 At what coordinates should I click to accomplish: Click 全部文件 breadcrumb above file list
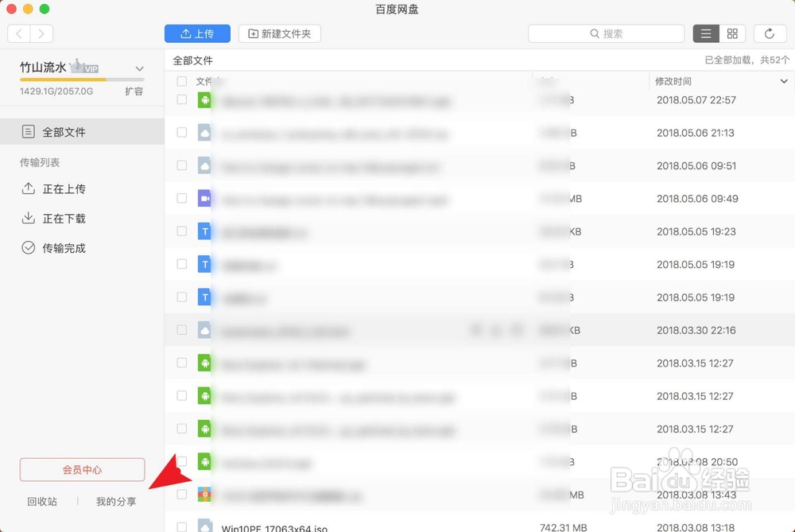click(x=192, y=60)
